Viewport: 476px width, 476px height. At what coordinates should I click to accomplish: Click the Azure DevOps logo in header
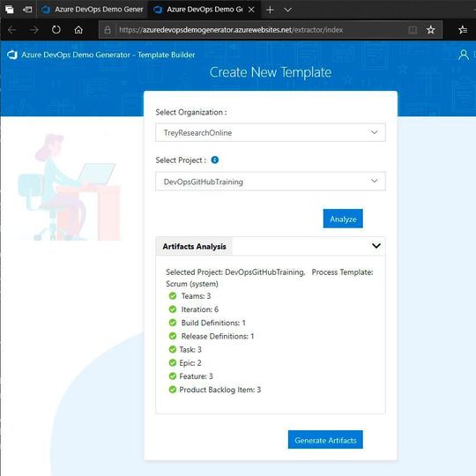[12, 55]
